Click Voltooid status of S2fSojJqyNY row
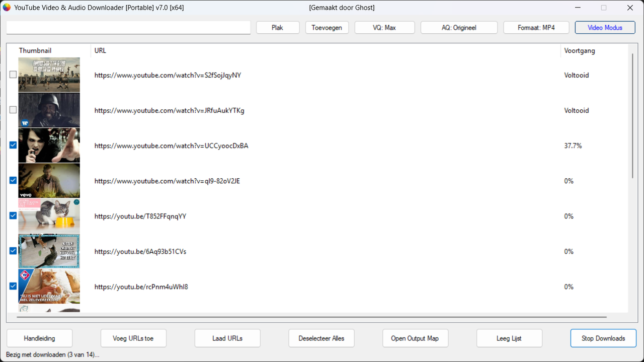The height and width of the screenshot is (362, 644). click(x=577, y=75)
